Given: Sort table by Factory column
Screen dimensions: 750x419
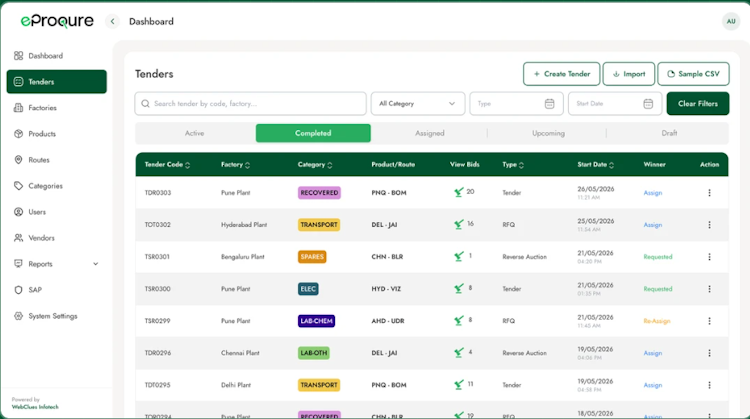Looking at the screenshot, I should pos(247,165).
